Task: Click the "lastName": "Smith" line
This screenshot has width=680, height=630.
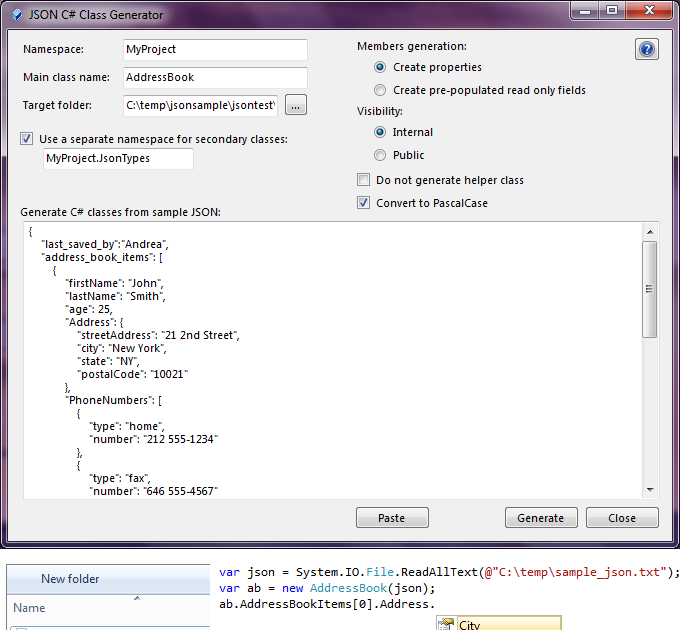Action: (x=116, y=297)
